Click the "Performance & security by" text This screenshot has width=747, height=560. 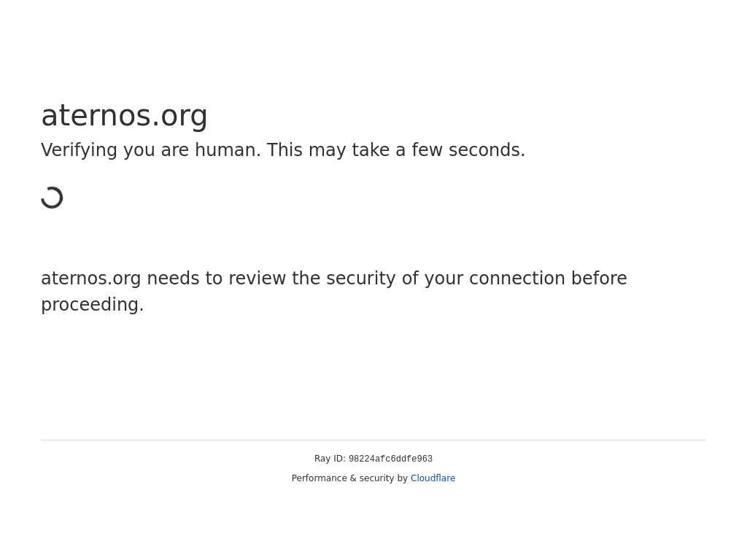[x=349, y=478]
